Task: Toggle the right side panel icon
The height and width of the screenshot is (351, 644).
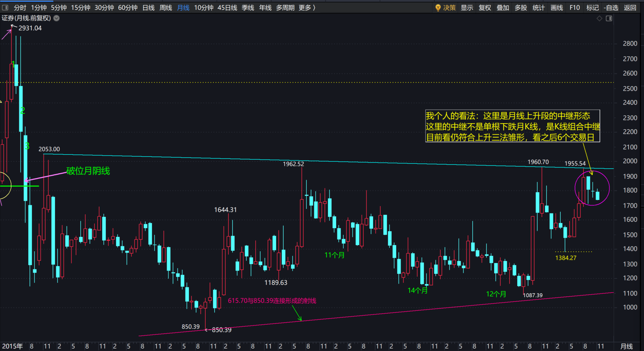Action: pos(609,18)
